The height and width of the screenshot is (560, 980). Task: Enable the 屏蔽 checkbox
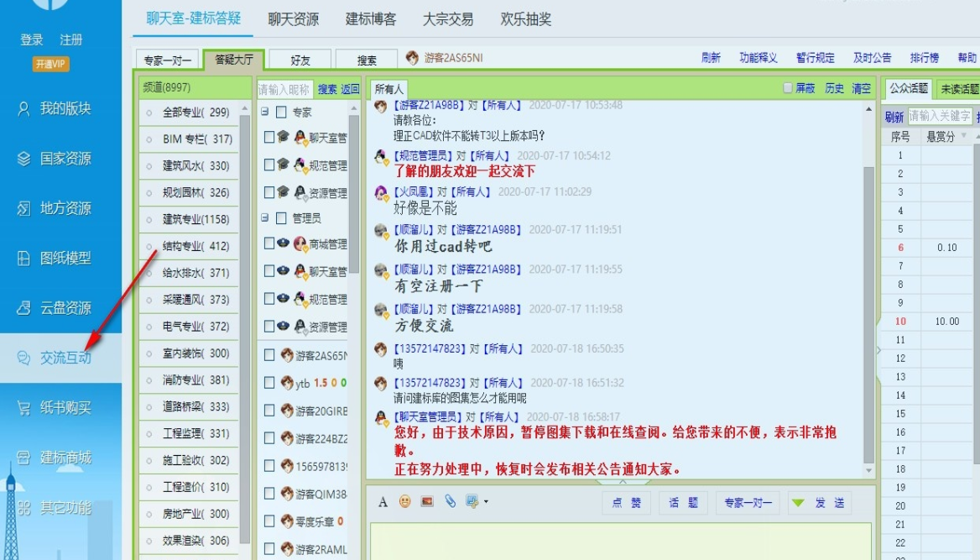[788, 88]
